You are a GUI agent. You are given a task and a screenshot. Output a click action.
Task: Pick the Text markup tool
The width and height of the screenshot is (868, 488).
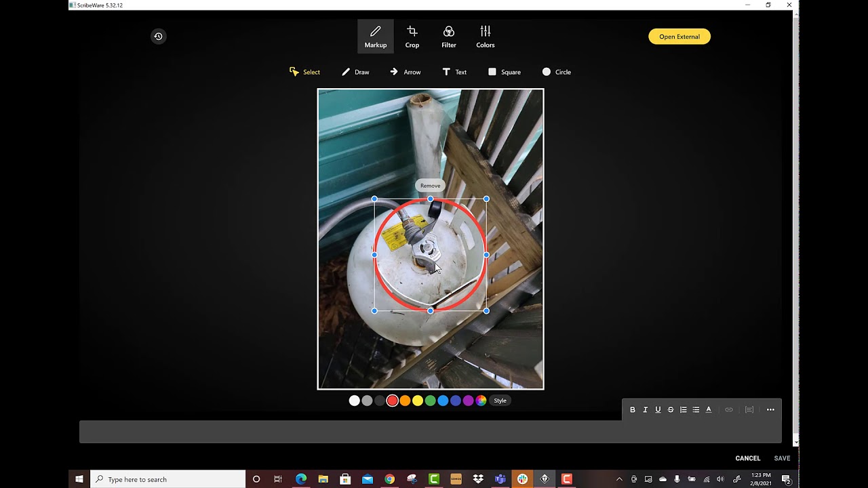pos(454,72)
